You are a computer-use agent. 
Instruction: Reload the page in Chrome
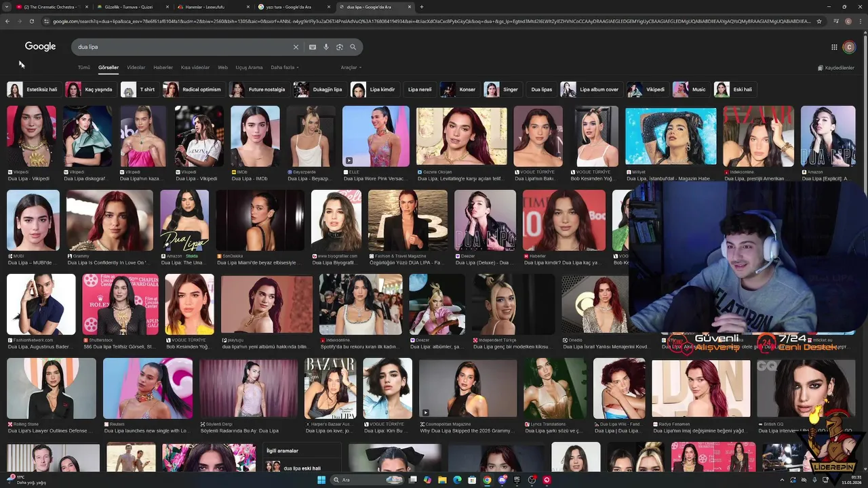click(31, 21)
